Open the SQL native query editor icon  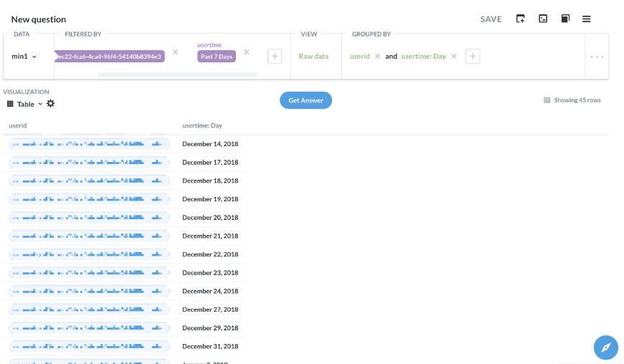click(543, 19)
